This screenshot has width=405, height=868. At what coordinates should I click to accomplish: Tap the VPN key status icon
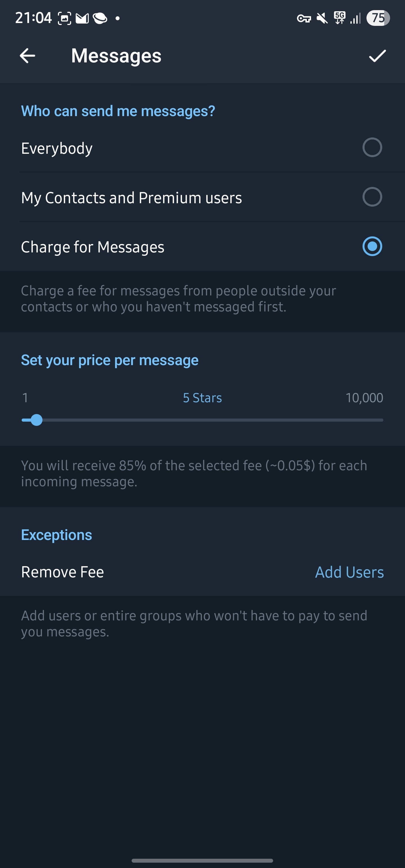pyautogui.click(x=303, y=19)
